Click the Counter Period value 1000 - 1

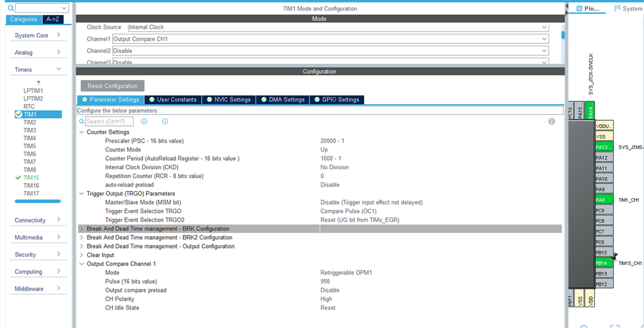coord(330,158)
